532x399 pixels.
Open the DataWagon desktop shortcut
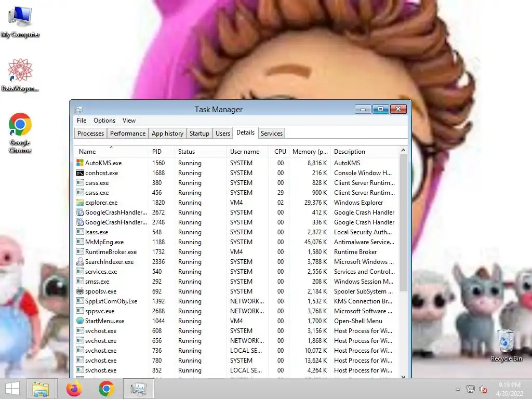coord(20,75)
